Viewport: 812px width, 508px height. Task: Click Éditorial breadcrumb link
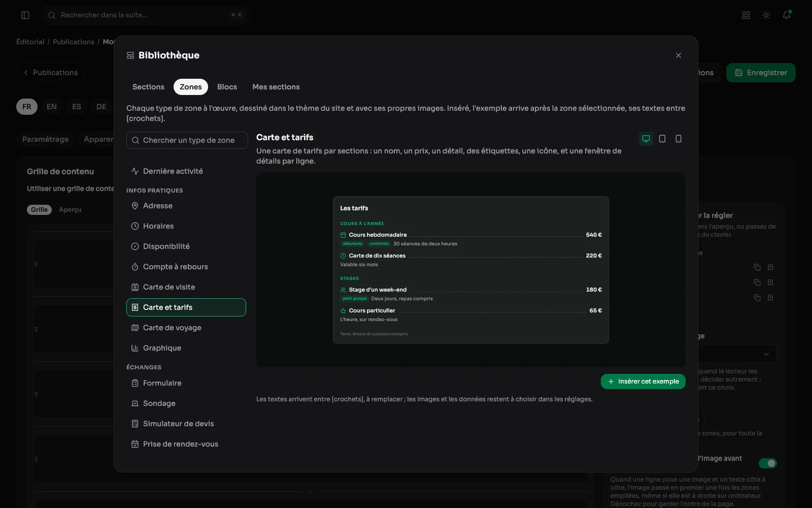[x=30, y=42]
